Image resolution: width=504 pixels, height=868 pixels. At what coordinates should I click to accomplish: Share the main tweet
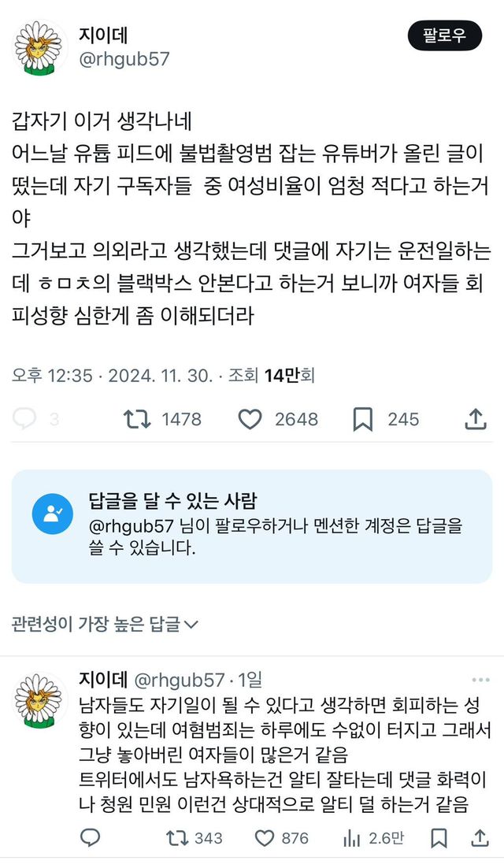tap(475, 419)
